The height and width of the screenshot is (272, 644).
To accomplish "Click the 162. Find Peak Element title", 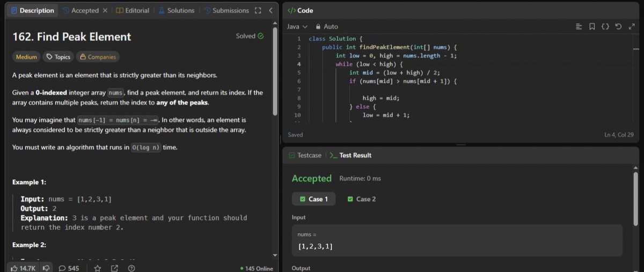I will coord(72,36).
